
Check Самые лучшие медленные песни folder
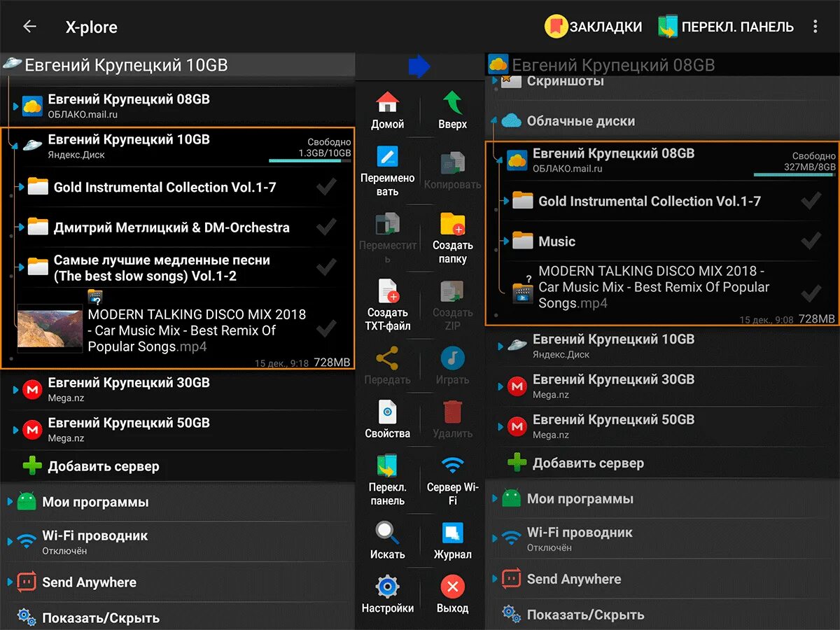326,267
